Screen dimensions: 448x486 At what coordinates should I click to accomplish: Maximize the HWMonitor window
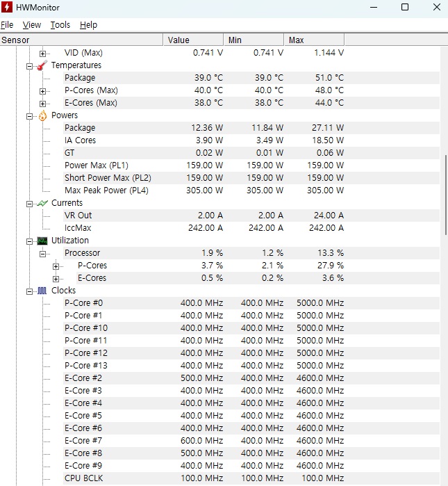coord(405,7)
